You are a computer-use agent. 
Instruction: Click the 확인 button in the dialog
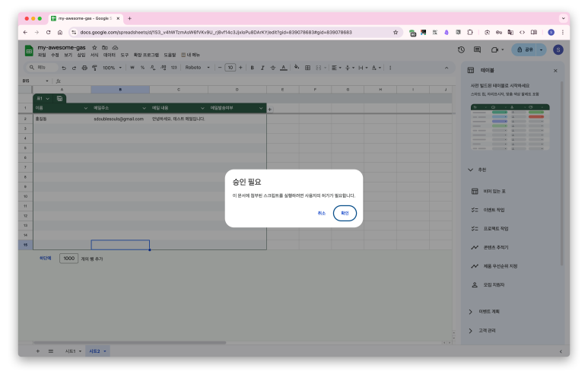[345, 213]
